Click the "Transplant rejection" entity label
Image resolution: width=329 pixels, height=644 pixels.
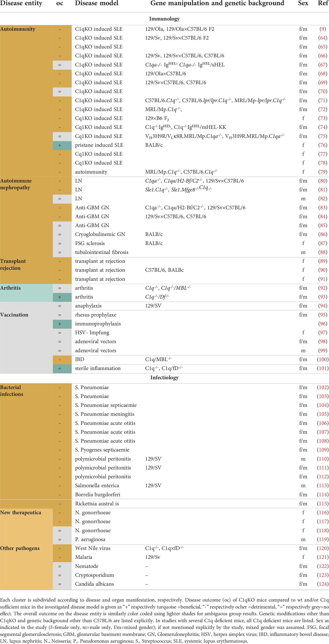click(13, 264)
